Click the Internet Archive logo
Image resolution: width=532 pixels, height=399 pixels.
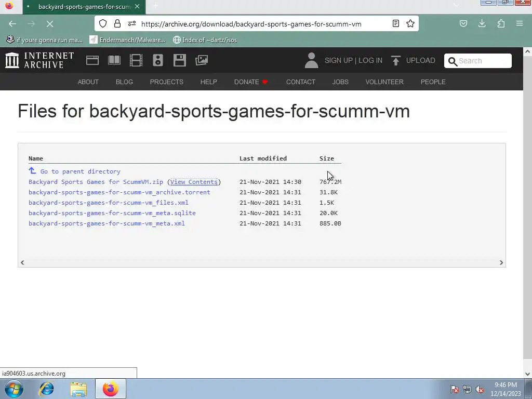pyautogui.click(x=39, y=60)
